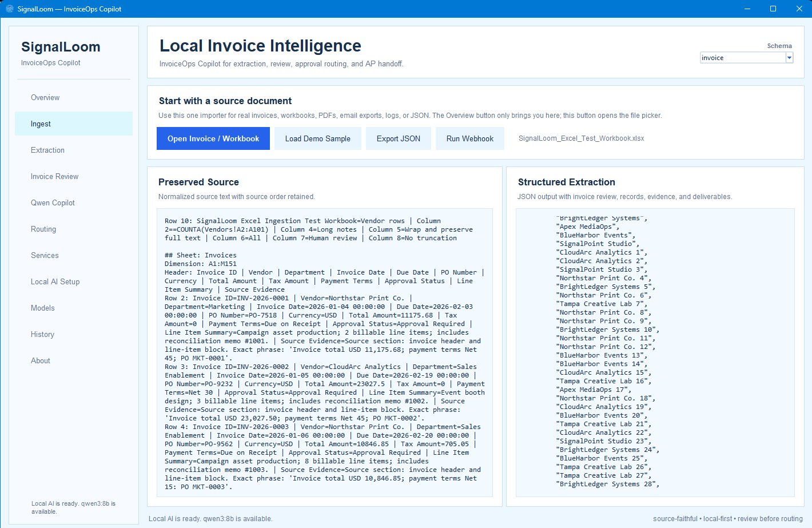
Task: Click the Structured Extraction heading
Action: (566, 182)
